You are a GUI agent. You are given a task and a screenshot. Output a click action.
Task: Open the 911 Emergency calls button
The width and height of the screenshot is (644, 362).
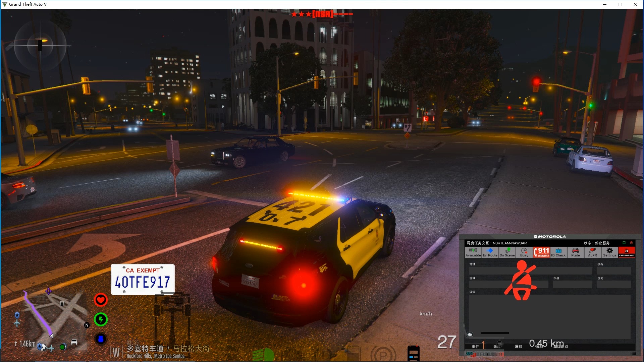click(541, 252)
